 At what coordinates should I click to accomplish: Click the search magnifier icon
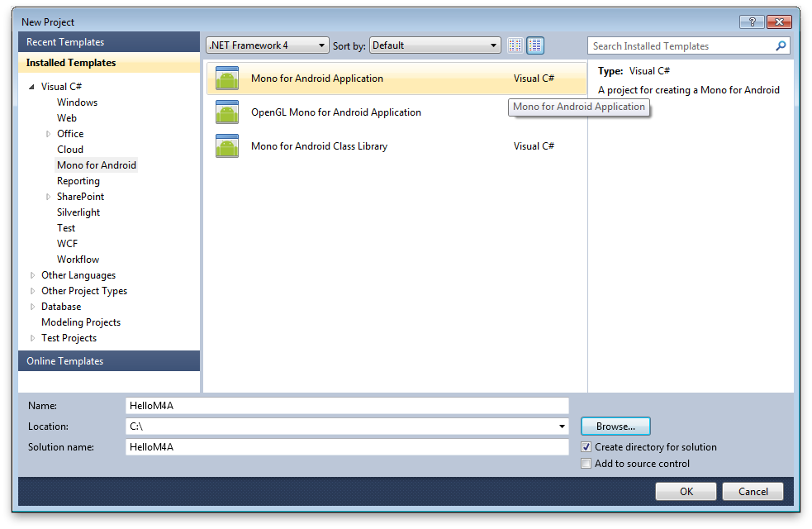click(x=781, y=46)
